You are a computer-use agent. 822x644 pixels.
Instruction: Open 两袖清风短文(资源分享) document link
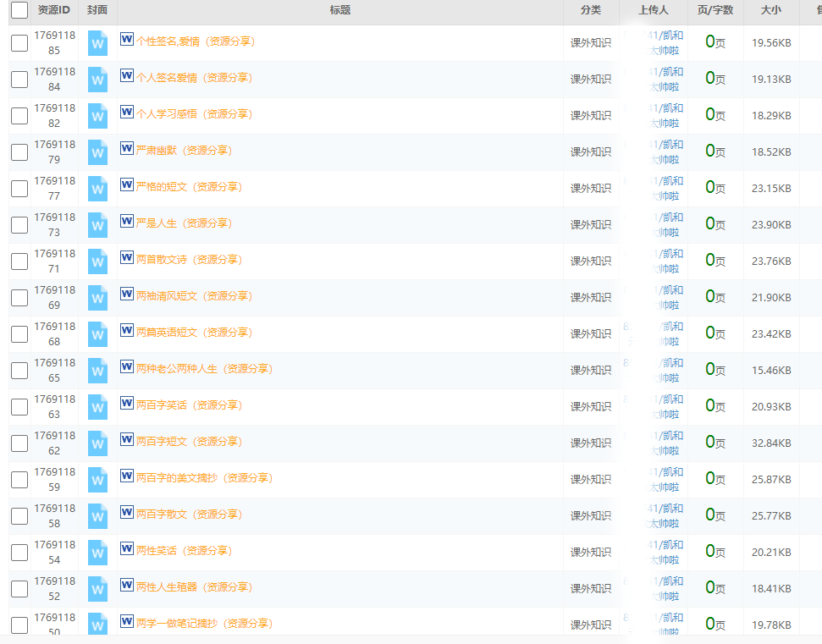[195, 296]
